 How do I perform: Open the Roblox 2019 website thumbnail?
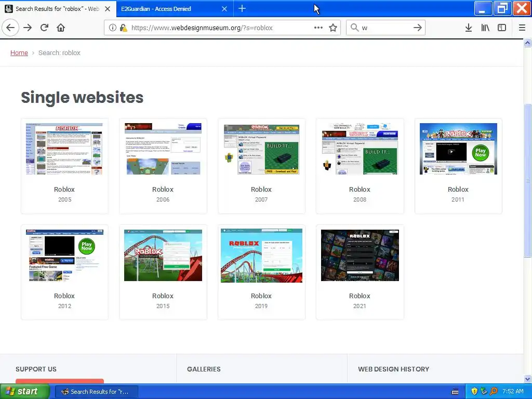tap(261, 255)
